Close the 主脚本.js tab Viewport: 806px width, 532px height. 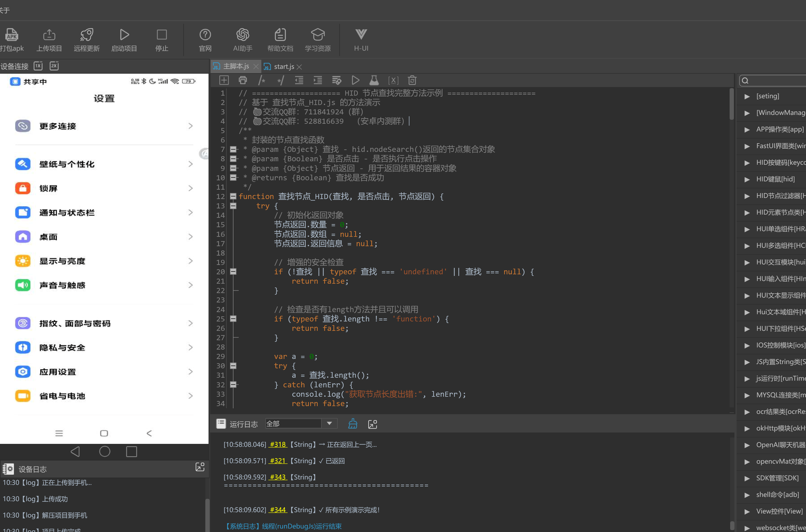(256, 66)
